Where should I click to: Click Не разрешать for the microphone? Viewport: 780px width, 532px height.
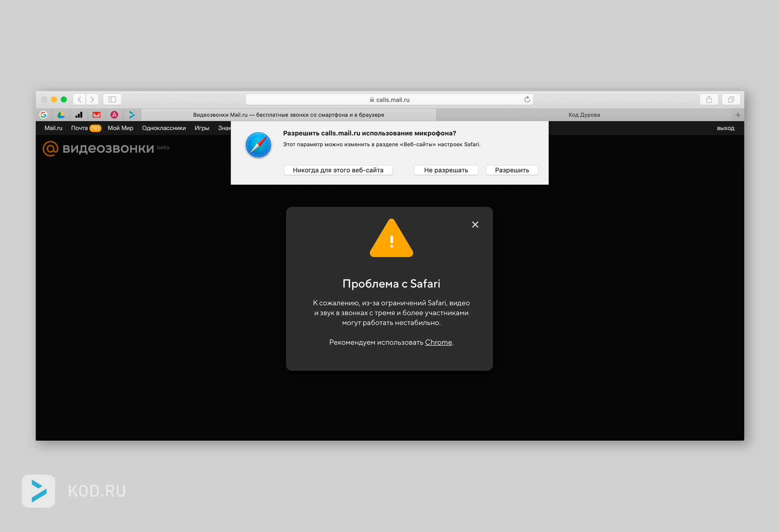pos(446,170)
